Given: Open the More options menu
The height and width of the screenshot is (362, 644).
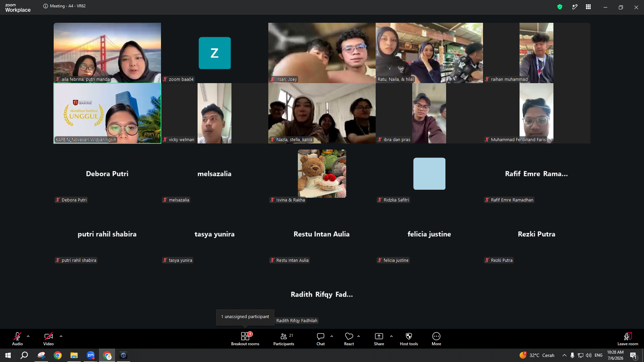Looking at the screenshot, I should pyautogui.click(x=436, y=339).
